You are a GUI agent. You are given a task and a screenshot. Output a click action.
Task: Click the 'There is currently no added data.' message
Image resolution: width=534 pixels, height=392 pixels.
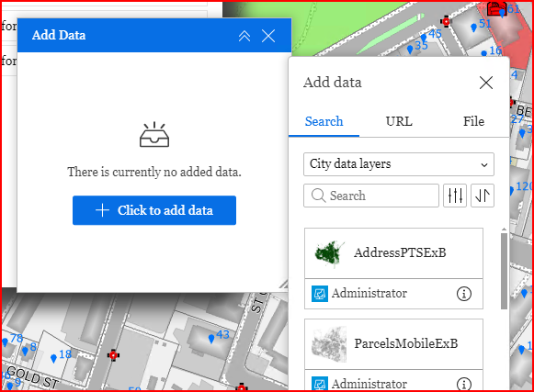tap(154, 173)
